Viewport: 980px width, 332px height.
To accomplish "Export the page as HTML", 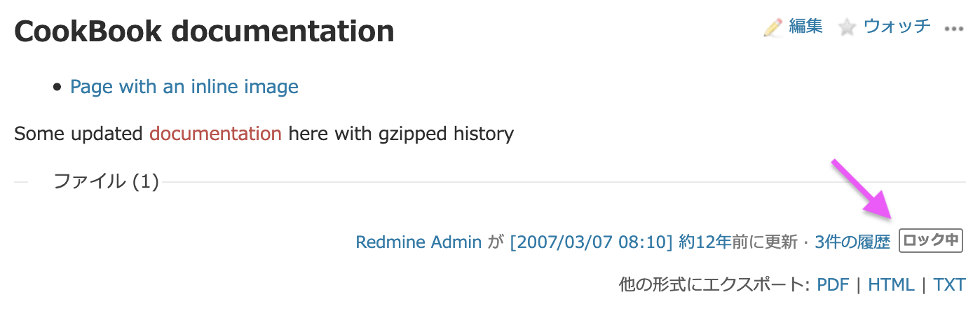I will click(x=891, y=285).
